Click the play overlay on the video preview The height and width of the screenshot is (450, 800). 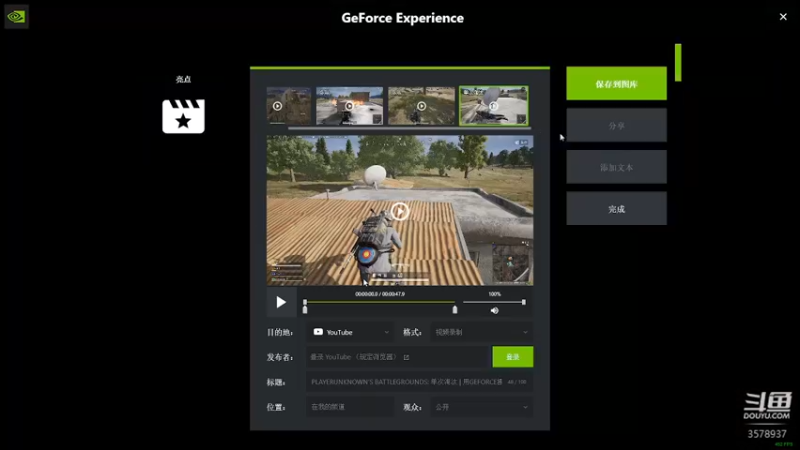[x=400, y=211]
